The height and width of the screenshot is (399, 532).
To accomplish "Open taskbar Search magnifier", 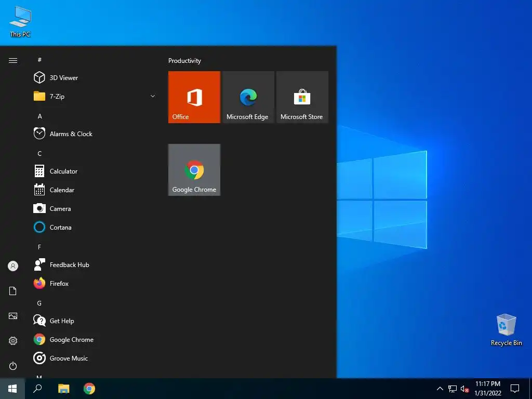I will [x=37, y=389].
